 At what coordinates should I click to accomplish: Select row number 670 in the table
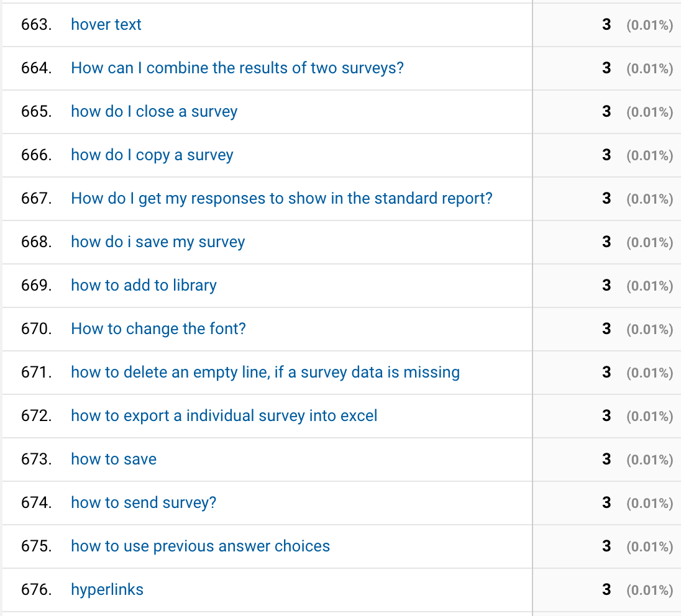[x=36, y=329]
